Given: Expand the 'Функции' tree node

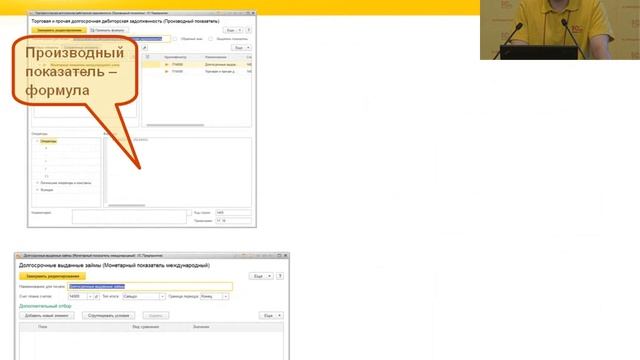Looking at the screenshot, I should pyautogui.click(x=37, y=190).
